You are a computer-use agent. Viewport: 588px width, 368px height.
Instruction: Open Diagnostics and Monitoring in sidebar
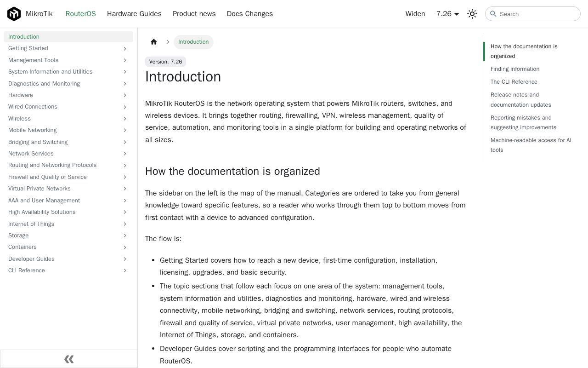tap(44, 84)
